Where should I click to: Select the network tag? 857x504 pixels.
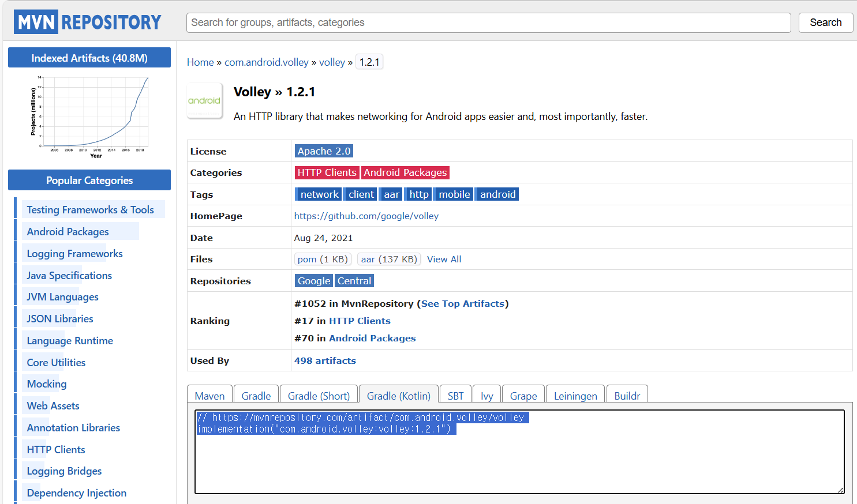coord(319,194)
